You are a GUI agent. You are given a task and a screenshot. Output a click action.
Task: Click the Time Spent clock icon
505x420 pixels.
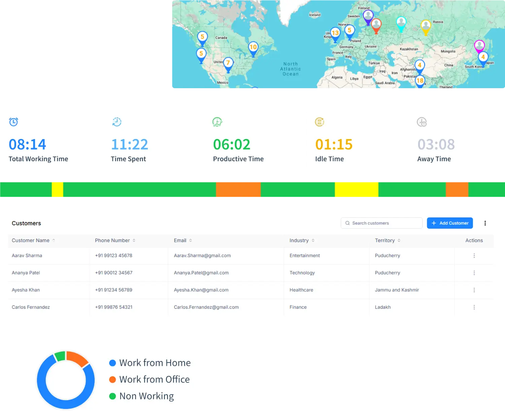[116, 122]
